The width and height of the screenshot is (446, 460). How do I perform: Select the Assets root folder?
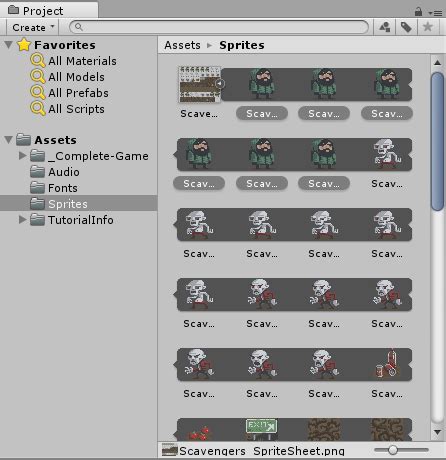pyautogui.click(x=55, y=140)
